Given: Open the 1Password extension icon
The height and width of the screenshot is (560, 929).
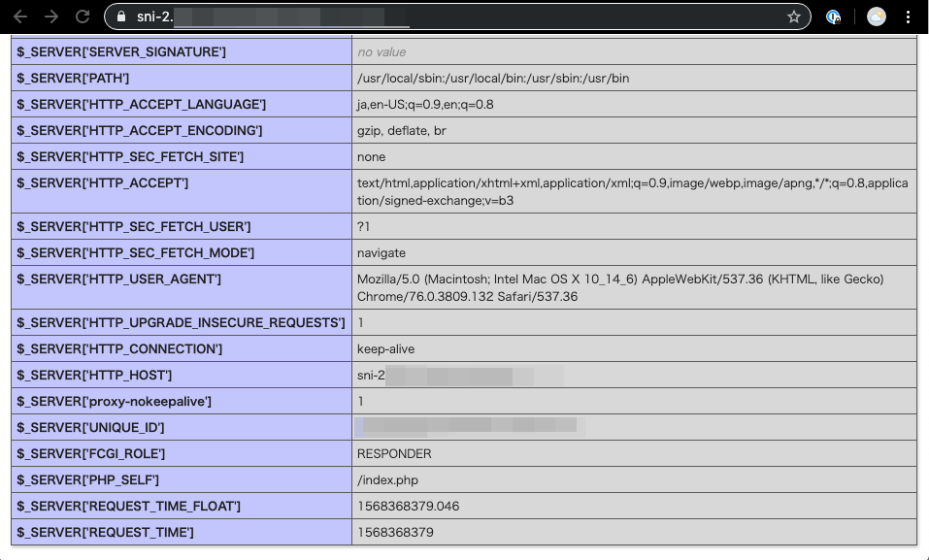Looking at the screenshot, I should [x=833, y=16].
